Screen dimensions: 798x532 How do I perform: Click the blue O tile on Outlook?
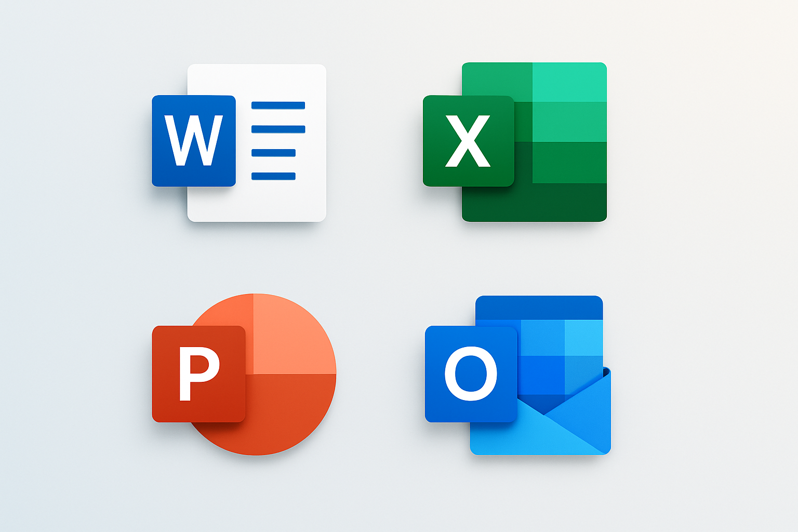click(471, 374)
